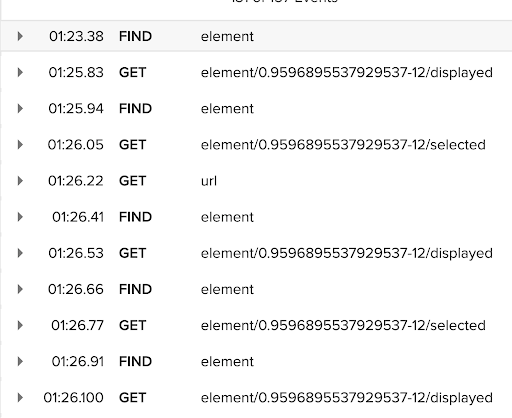Expand the 01:26.100 GET displayed event
The image size is (512, 418).
(x=20, y=397)
